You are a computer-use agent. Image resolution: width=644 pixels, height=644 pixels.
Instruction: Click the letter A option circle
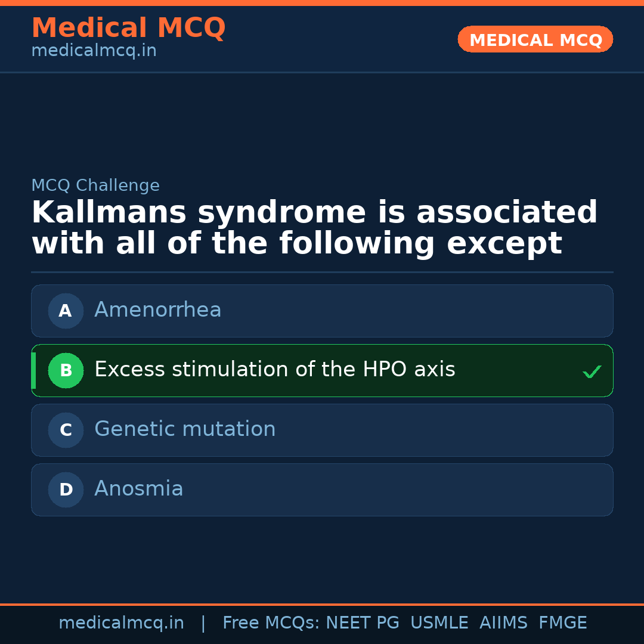point(66,311)
